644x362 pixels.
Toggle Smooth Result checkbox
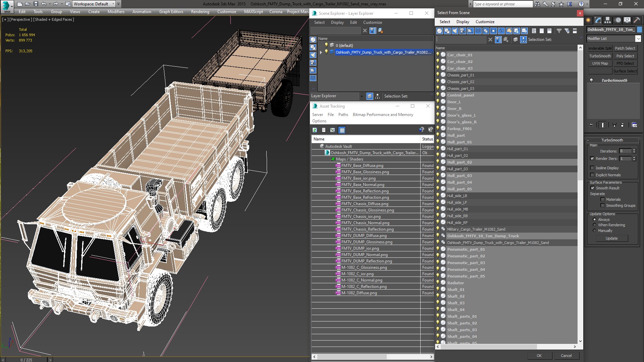592,188
